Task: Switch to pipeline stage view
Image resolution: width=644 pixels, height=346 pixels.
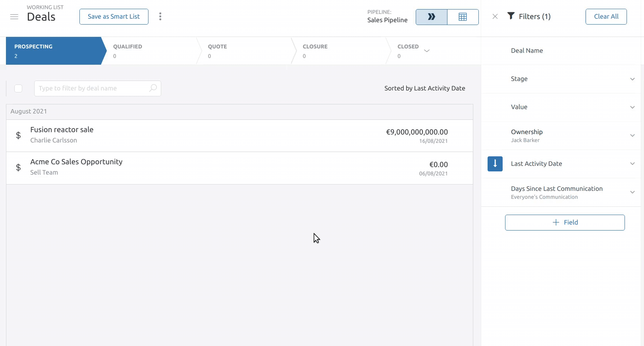Action: [431, 17]
